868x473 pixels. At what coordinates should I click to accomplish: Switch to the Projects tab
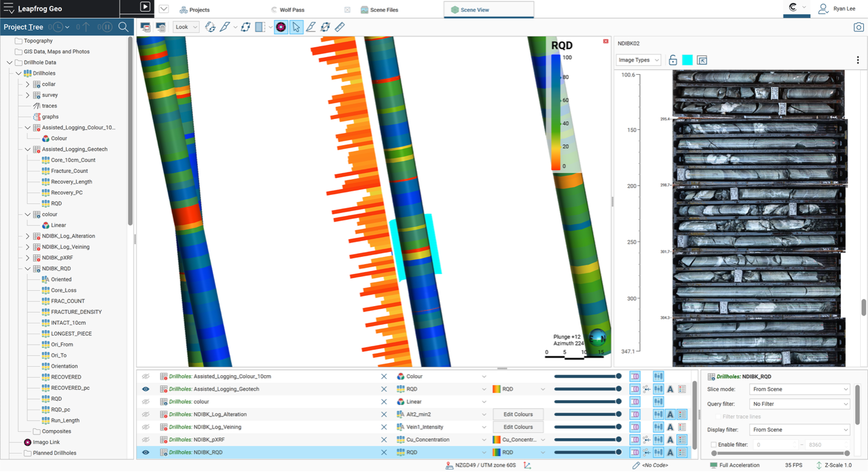click(x=194, y=10)
